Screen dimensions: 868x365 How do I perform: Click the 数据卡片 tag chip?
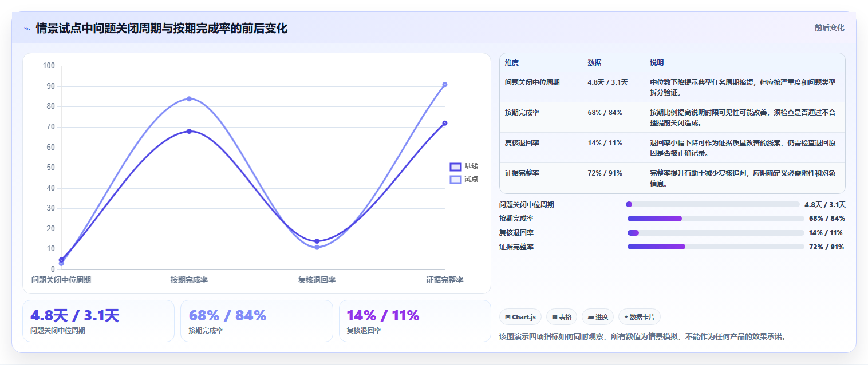coord(640,317)
